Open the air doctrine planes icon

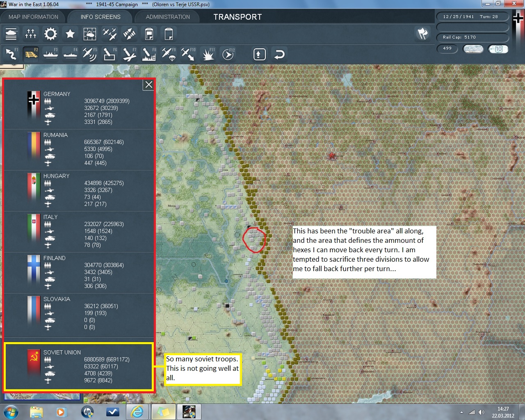[x=110, y=34]
